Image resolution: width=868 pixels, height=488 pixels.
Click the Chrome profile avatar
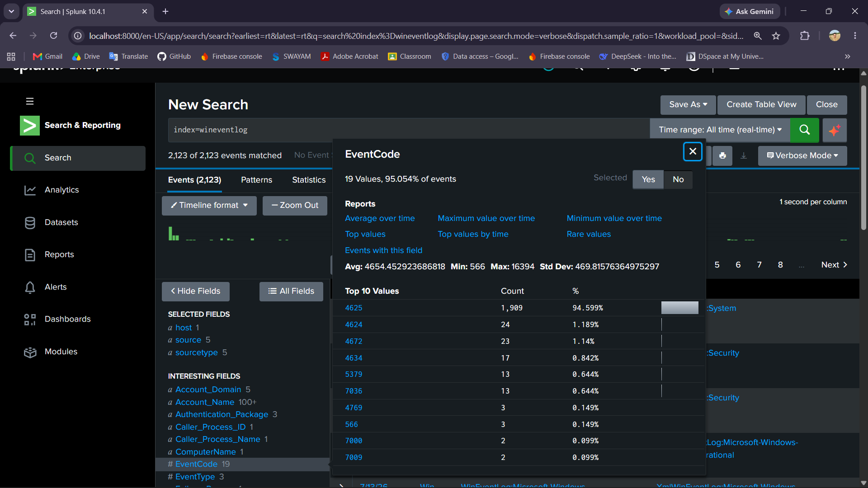(x=835, y=36)
